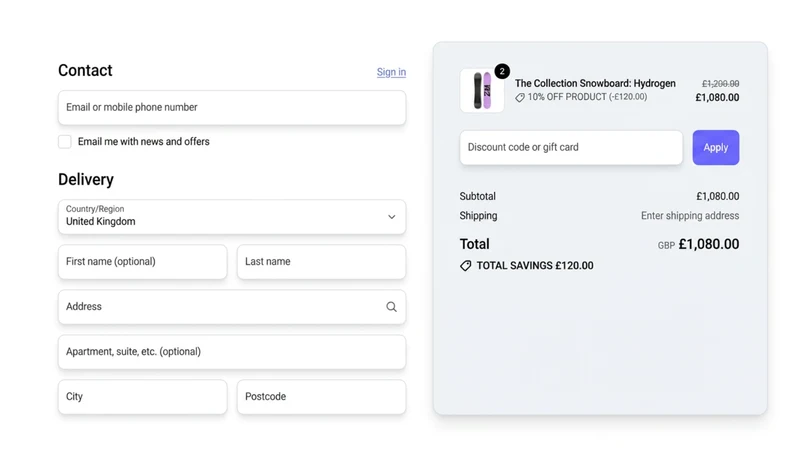Open the Country/Region dropdown
800x450 pixels.
coord(232,217)
